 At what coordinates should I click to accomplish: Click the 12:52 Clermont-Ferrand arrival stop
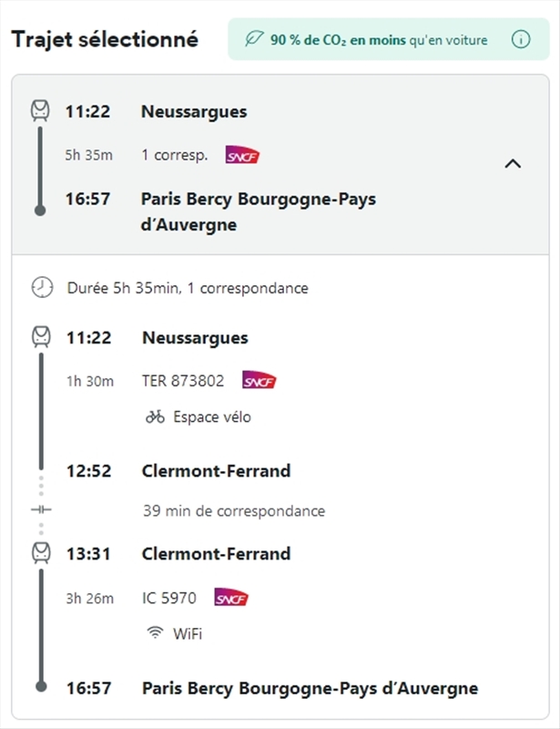216,471
